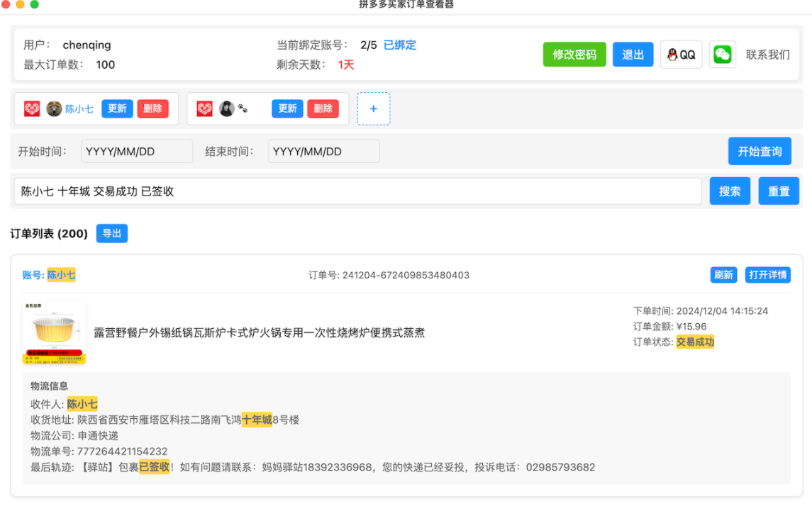Click 删除 for the second account
812x506 pixels.
tap(323, 108)
